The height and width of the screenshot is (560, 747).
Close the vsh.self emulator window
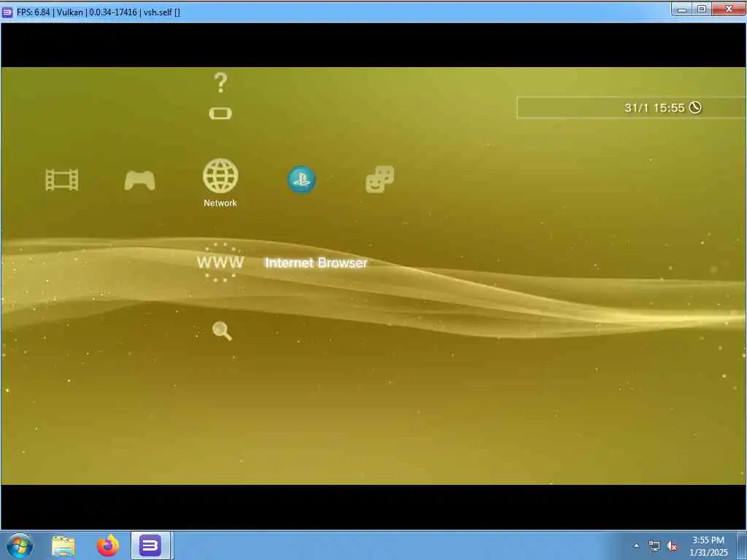tap(729, 9)
